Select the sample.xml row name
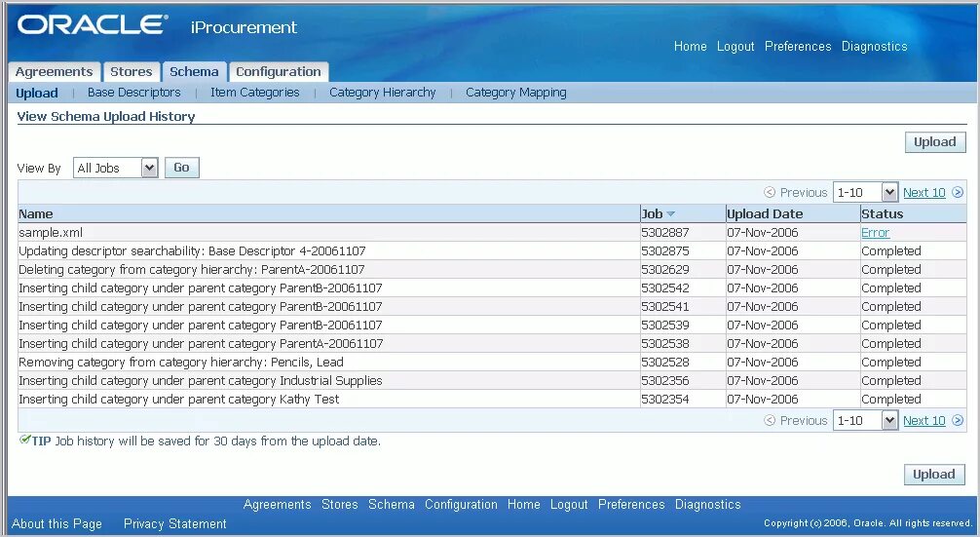980x537 pixels. 51,233
